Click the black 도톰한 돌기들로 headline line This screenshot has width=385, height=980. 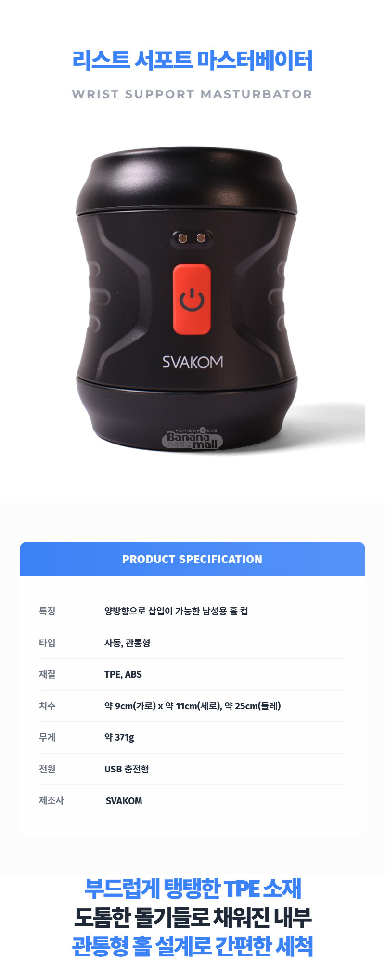click(x=192, y=917)
